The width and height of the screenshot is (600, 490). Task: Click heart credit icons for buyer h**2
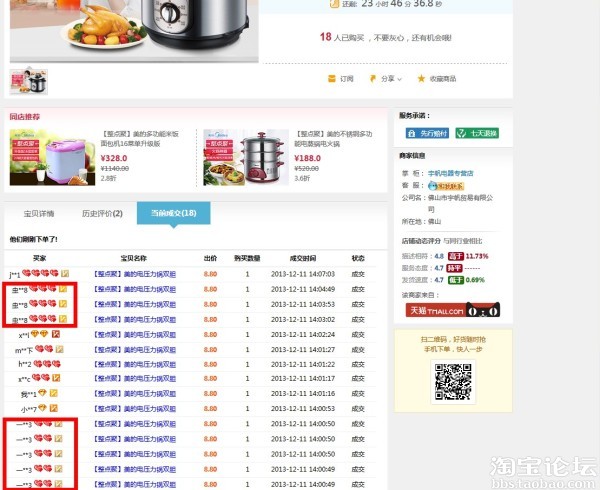click(x=47, y=364)
